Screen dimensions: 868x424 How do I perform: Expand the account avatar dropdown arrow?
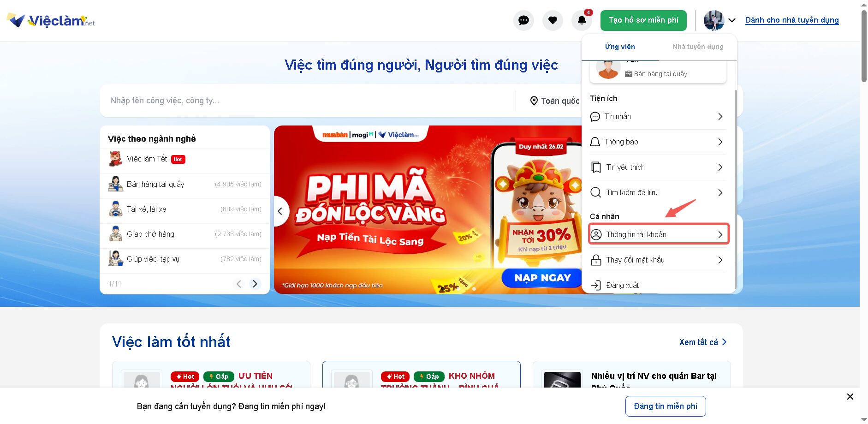tap(732, 20)
